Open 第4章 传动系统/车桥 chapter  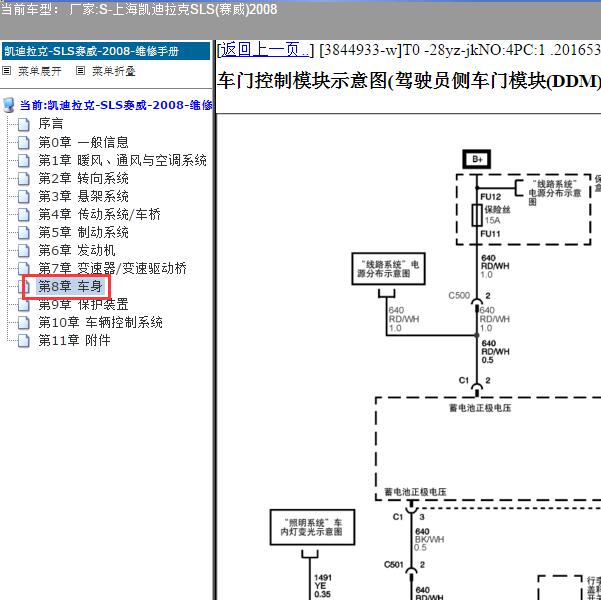pyautogui.click(x=100, y=214)
